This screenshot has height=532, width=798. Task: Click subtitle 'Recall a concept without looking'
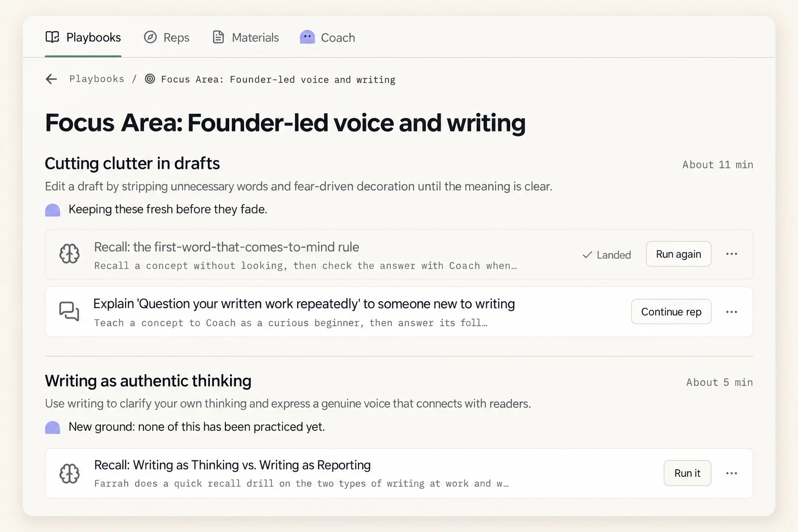[x=305, y=266]
